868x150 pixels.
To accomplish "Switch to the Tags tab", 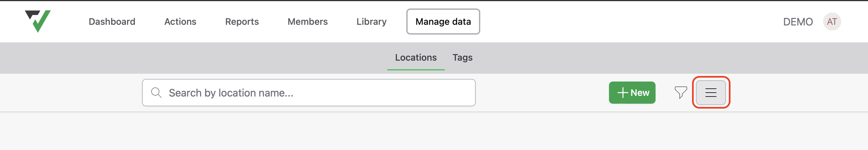I will 462,58.
